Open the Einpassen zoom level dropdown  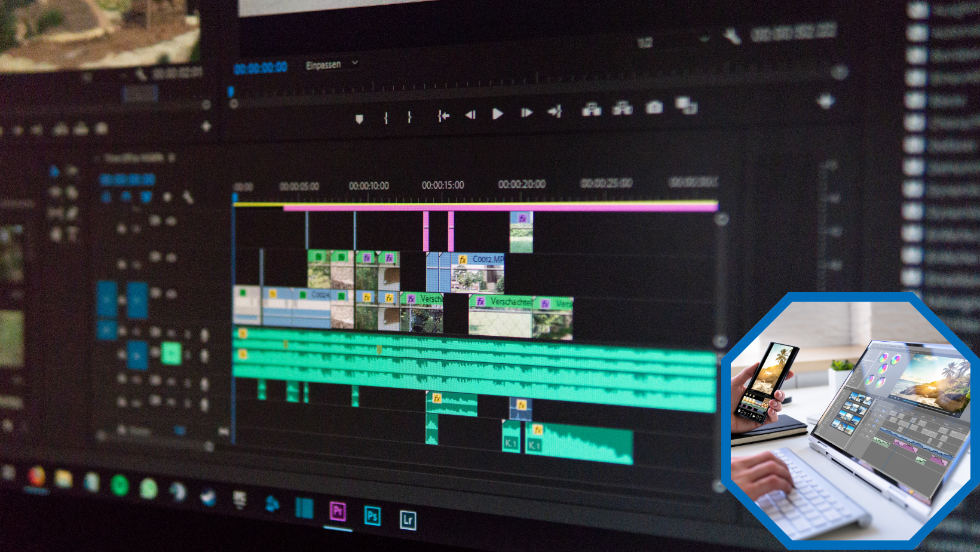[332, 64]
